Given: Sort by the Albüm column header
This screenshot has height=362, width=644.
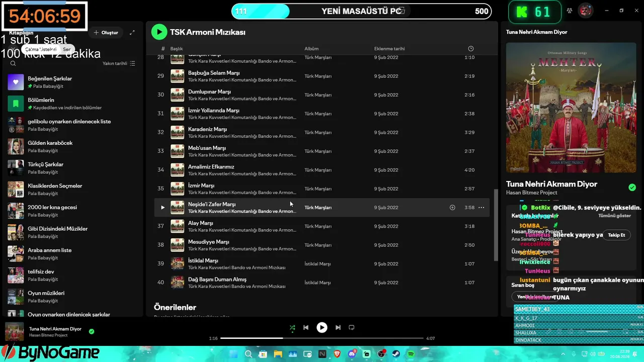Looking at the screenshot, I should [311, 49].
